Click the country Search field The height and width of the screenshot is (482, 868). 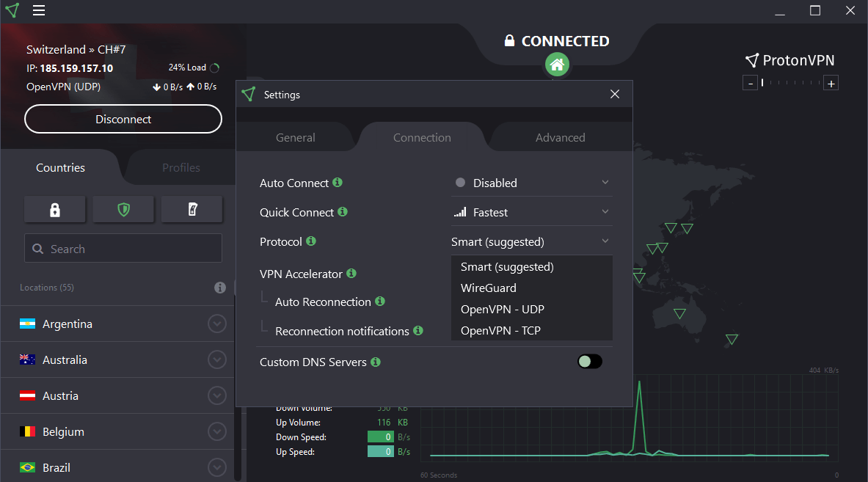(123, 249)
